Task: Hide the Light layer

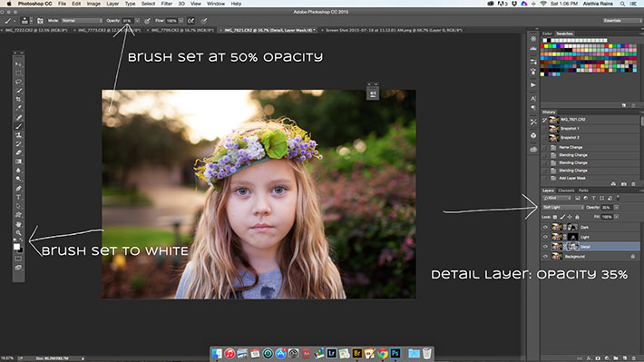Action: (x=545, y=237)
